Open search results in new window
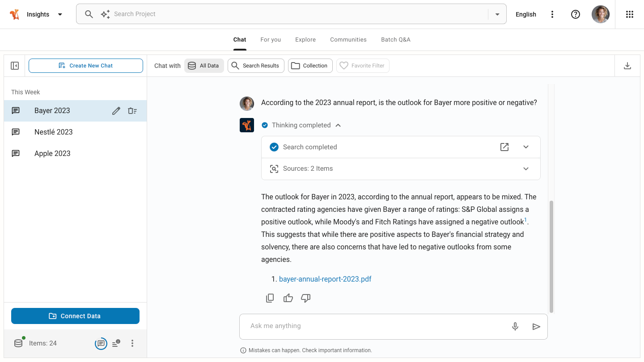This screenshot has height=362, width=644. click(x=504, y=147)
